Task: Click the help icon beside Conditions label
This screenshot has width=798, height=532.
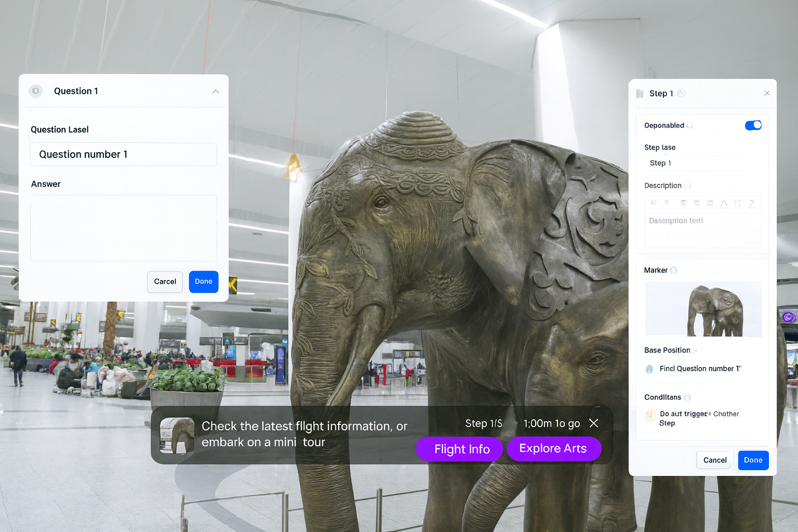Action: (687, 397)
